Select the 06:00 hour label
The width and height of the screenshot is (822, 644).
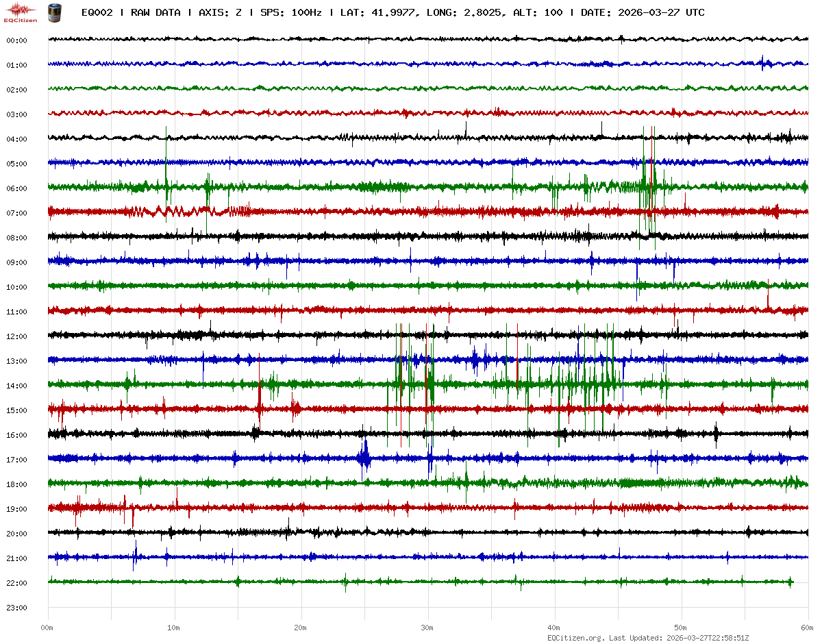(16, 188)
